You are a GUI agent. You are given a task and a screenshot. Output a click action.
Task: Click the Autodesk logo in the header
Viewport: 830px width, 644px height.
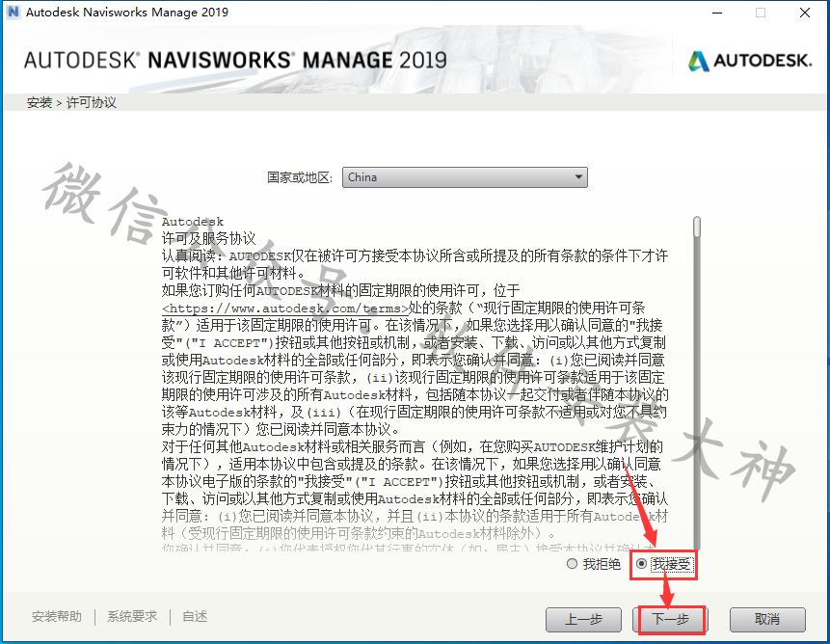[x=750, y=61]
